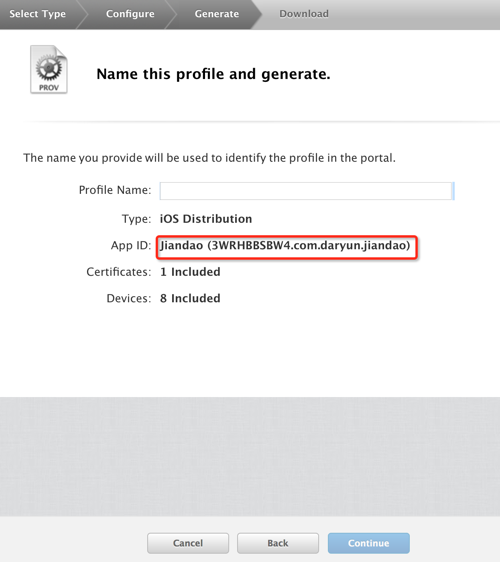Click the blue Continue button
Image resolution: width=500 pixels, height=562 pixels.
point(368,543)
